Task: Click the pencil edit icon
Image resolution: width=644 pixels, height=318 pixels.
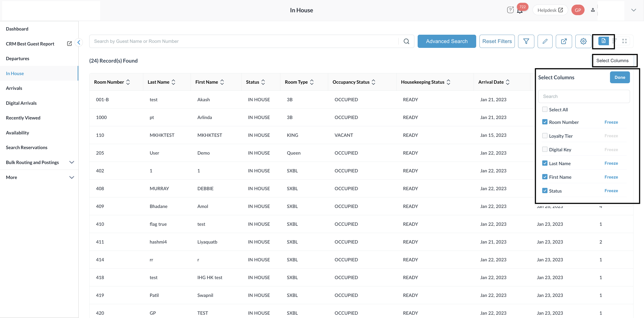Action: pos(545,41)
